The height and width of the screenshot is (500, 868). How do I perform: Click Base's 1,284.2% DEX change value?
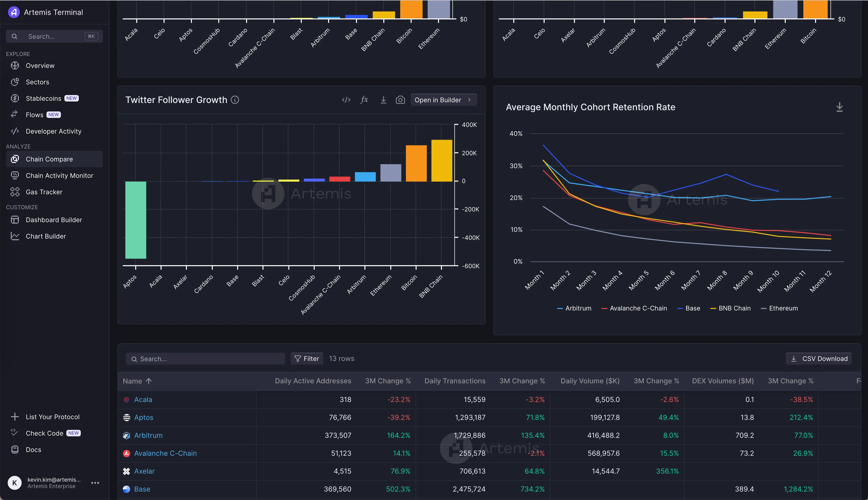tap(798, 489)
